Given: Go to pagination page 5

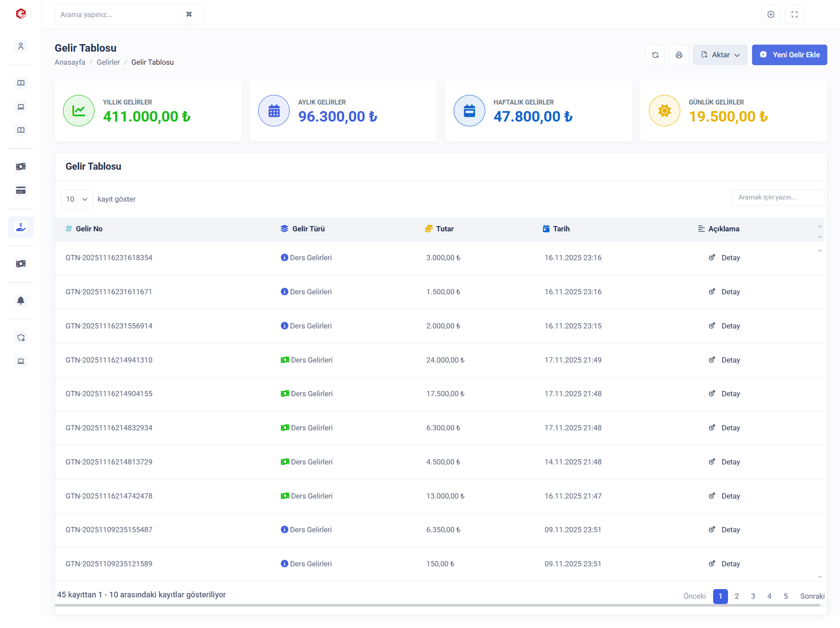Looking at the screenshot, I should point(785,596).
